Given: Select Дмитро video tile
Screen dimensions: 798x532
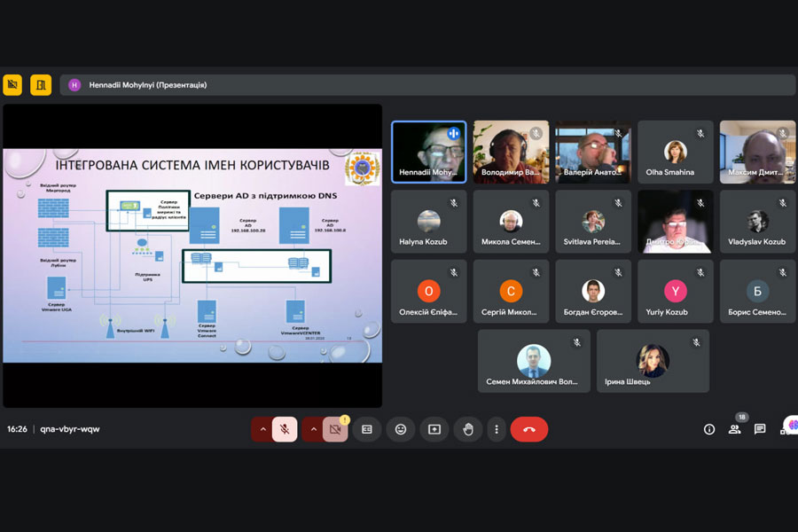Looking at the screenshot, I should [x=676, y=222].
